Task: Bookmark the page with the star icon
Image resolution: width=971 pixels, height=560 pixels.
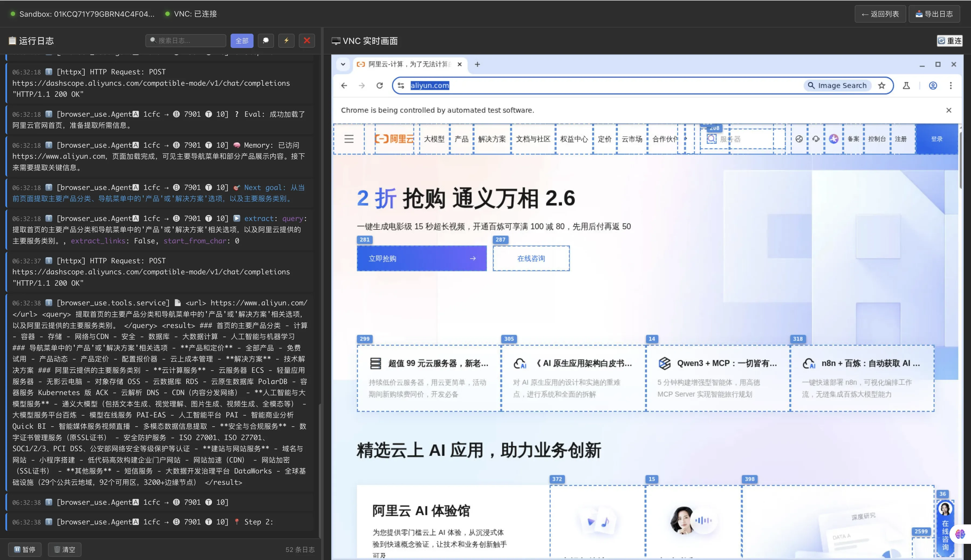Action: 882,85
